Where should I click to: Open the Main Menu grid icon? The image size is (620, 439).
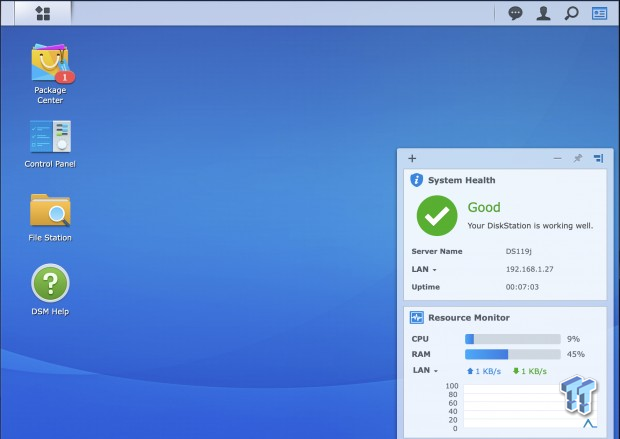(x=43, y=13)
